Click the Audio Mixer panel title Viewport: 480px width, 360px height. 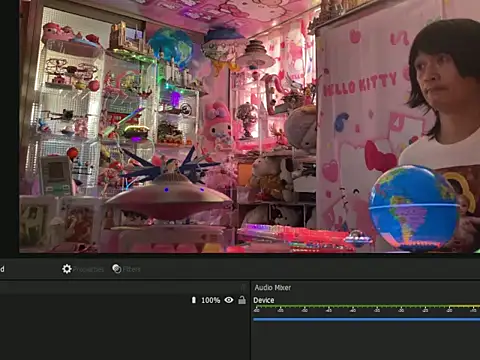click(273, 287)
